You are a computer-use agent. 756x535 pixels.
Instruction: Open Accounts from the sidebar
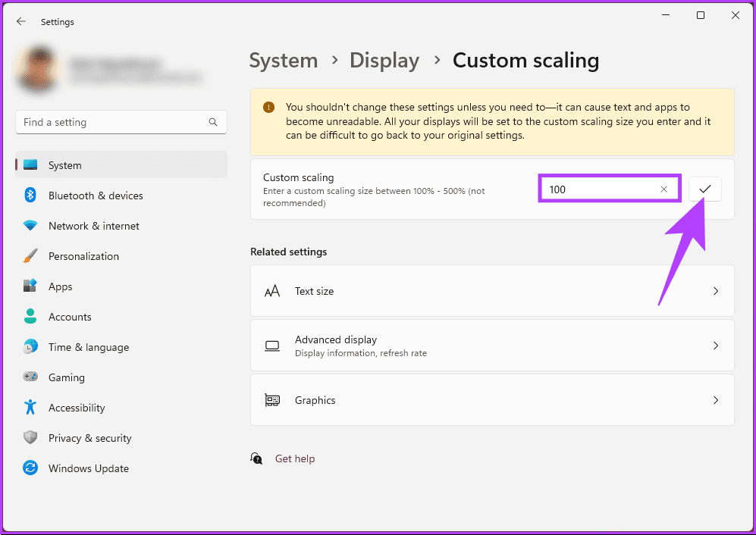coord(70,317)
